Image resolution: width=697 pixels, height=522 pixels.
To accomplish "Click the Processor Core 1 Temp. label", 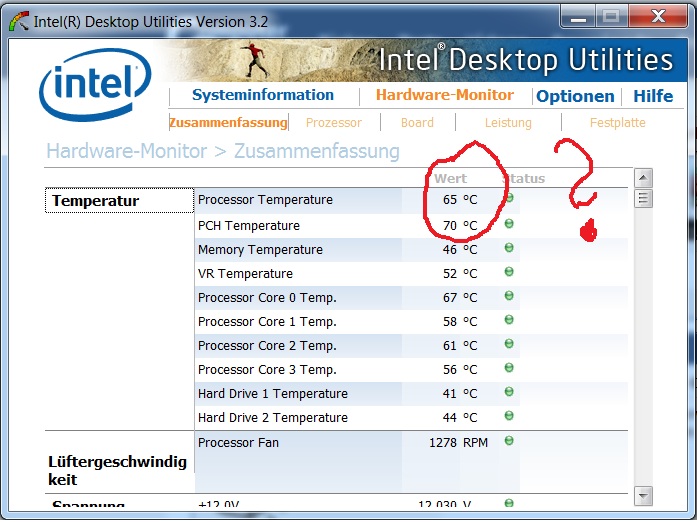I will (x=267, y=322).
